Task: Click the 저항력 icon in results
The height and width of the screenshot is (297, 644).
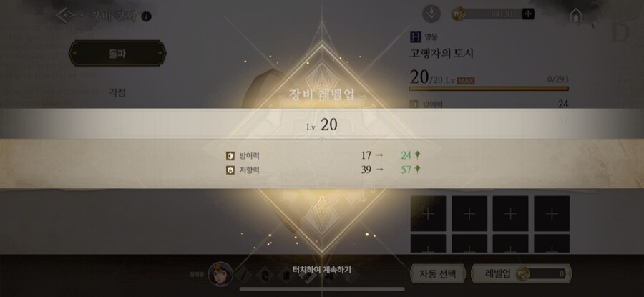Action: (x=230, y=170)
